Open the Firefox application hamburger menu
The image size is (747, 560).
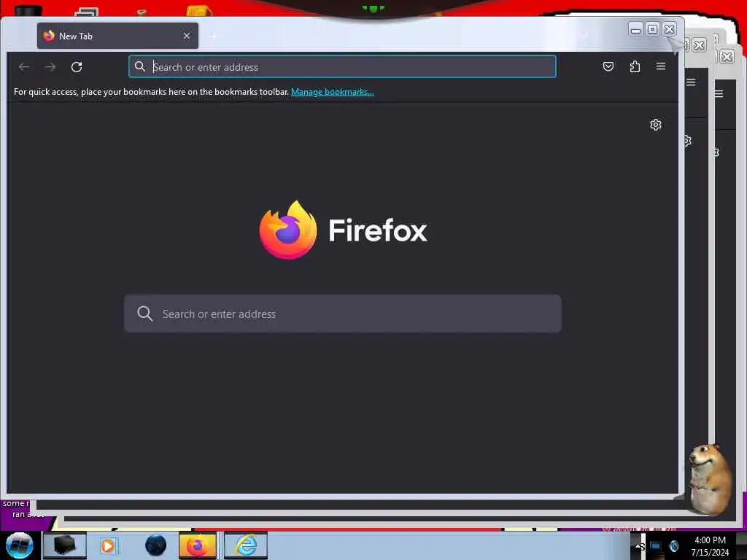point(661,66)
